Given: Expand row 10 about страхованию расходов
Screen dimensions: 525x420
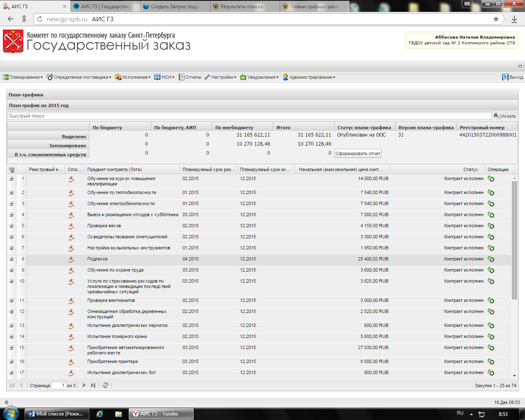Looking at the screenshot, I should (11, 281).
